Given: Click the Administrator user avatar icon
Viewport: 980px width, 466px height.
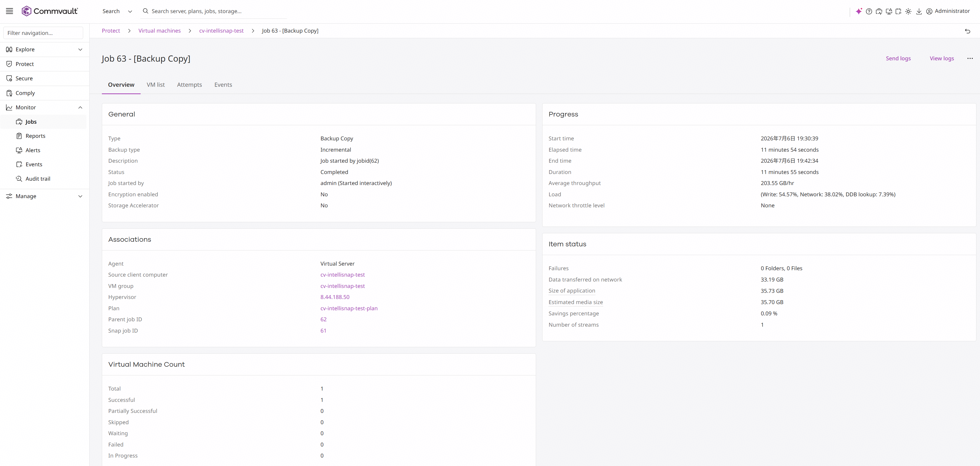Looking at the screenshot, I should coord(929,11).
